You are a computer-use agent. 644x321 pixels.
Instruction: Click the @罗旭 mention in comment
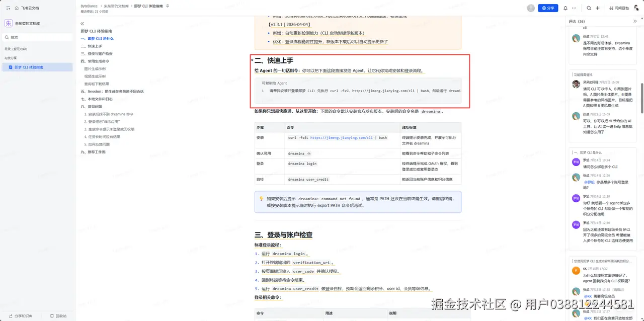tap(589, 182)
